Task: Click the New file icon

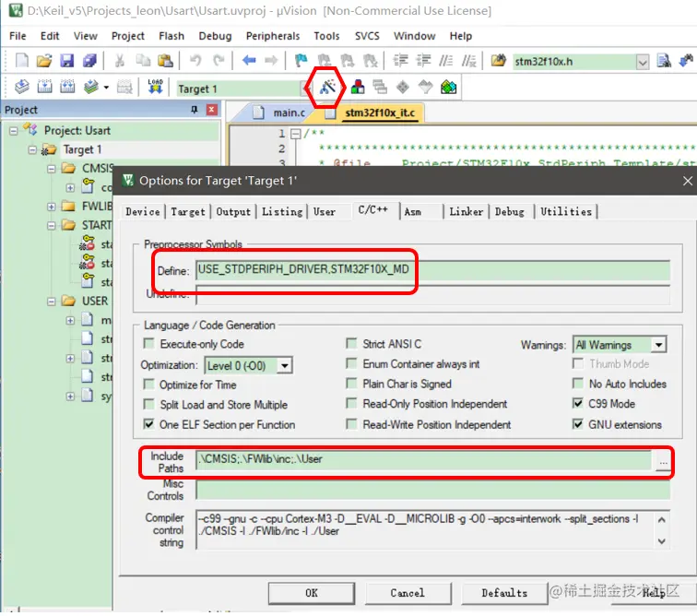Action: pos(21,60)
